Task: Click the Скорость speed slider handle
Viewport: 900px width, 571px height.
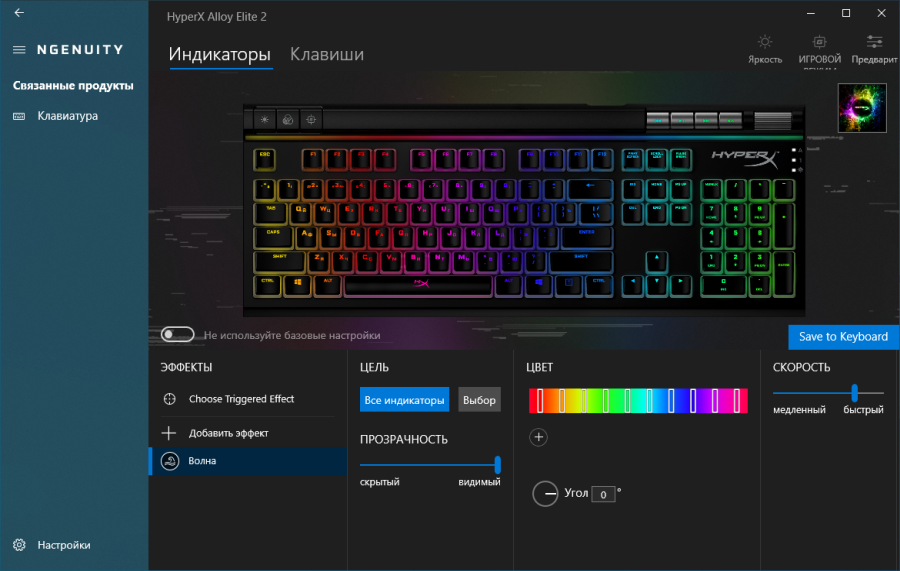Action: point(854,393)
